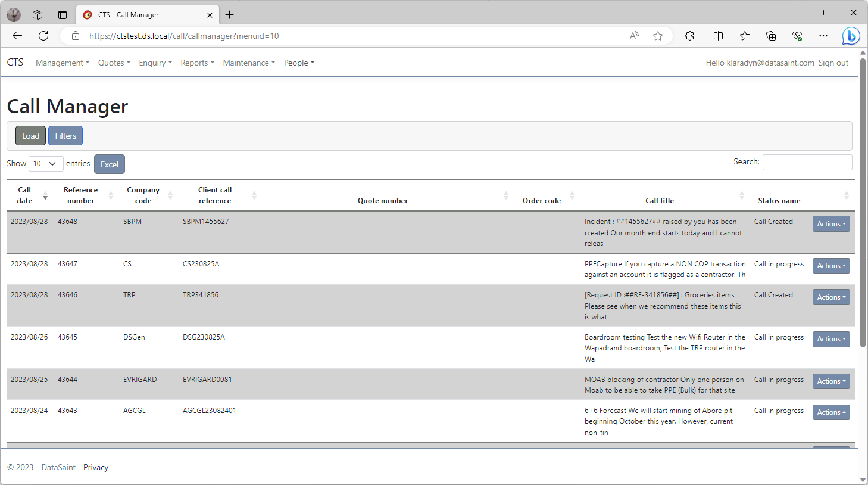
Task: Click the Load button
Action: click(30, 136)
